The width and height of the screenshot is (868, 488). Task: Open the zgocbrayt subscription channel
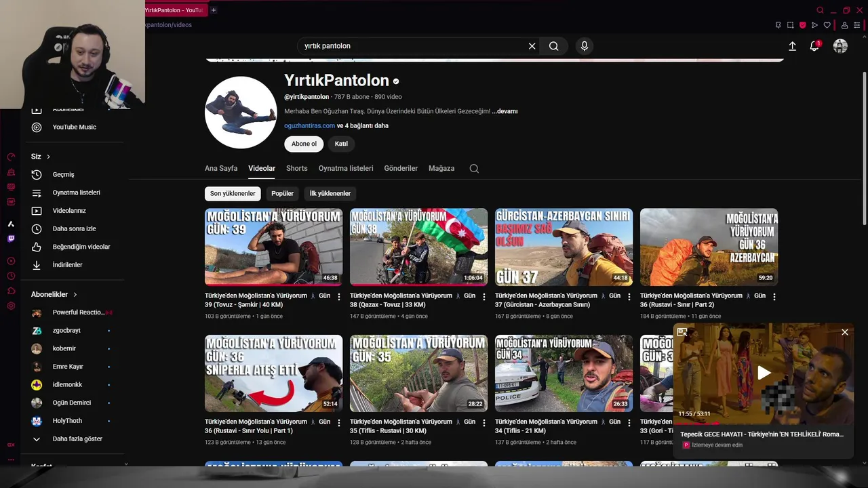tap(66, 330)
